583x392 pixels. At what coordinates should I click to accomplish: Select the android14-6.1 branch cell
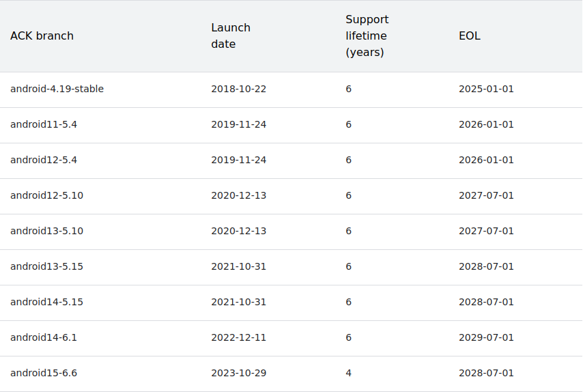pos(44,337)
